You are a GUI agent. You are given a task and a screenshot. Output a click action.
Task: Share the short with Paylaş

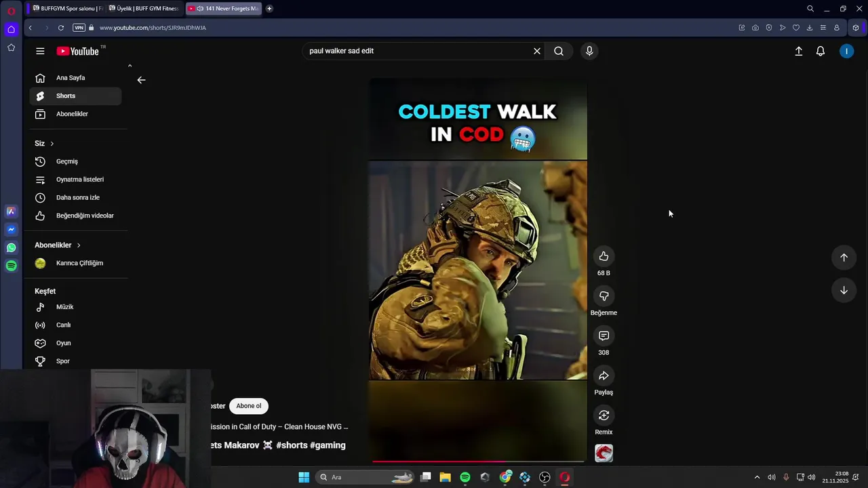(604, 376)
